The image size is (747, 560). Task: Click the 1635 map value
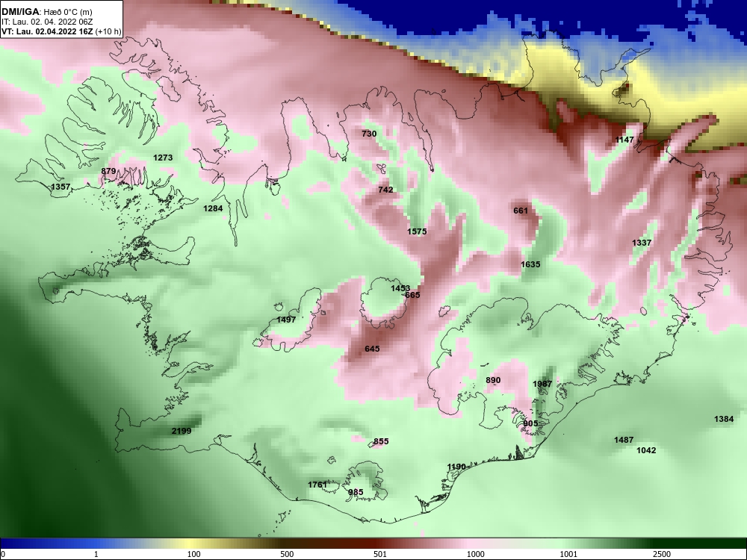coord(530,264)
